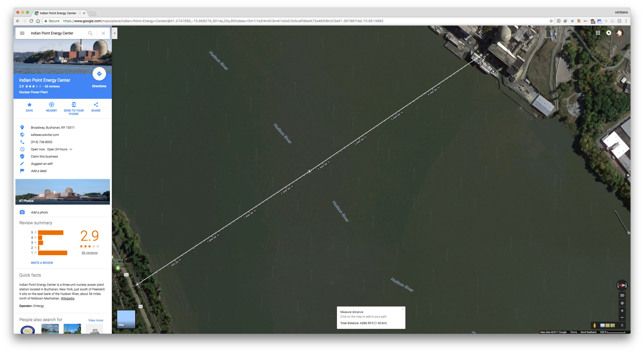Screen dimensions: 644x353
Task: Save place with the star icon
Action: tap(29, 105)
